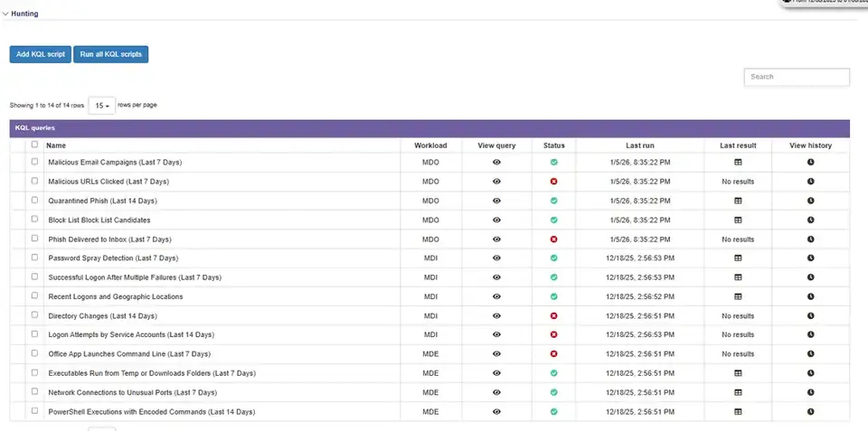Click 'Successful Logon After Multiple Failures (Last 7 Days)'
Screen dimensions: 868x431
tap(135, 277)
